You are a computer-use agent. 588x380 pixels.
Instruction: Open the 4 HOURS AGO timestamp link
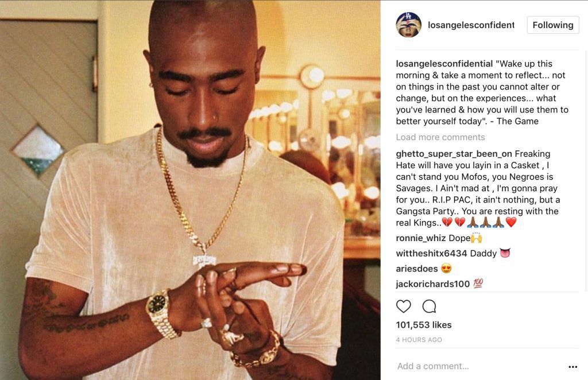coord(419,340)
